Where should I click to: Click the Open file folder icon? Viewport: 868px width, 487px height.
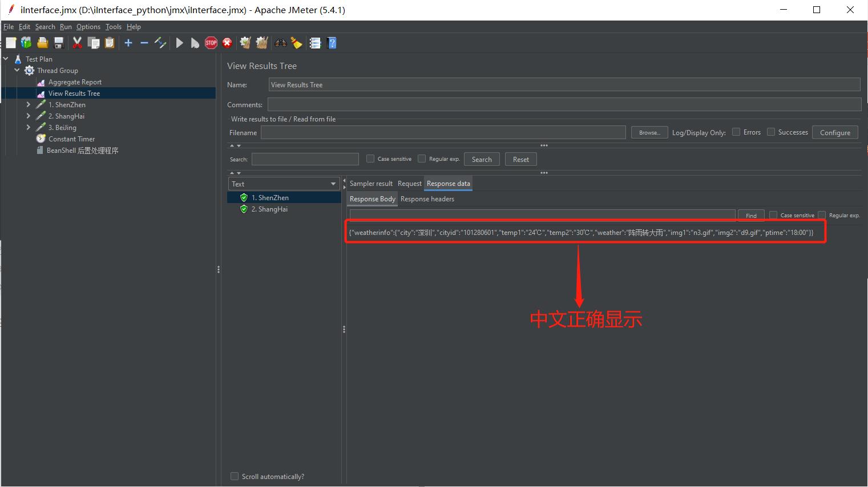(x=42, y=43)
